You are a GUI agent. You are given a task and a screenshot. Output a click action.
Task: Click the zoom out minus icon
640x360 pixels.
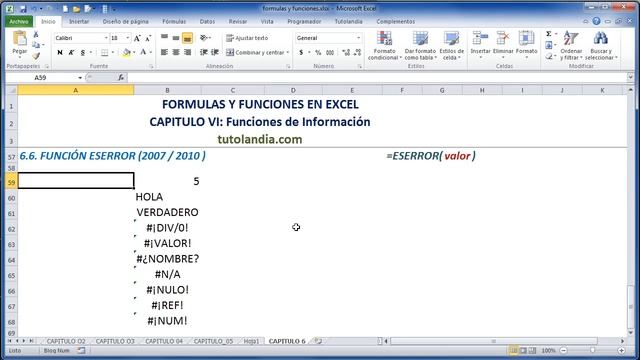pos(564,351)
